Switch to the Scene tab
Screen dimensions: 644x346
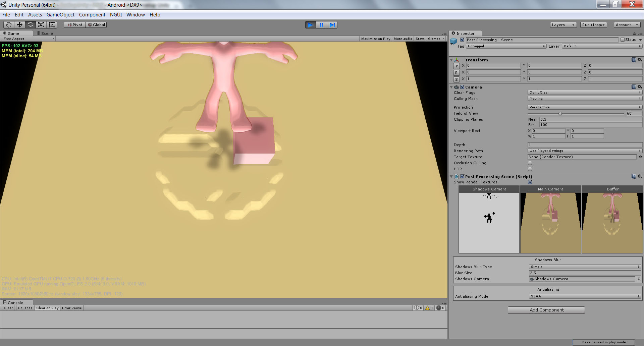point(45,33)
